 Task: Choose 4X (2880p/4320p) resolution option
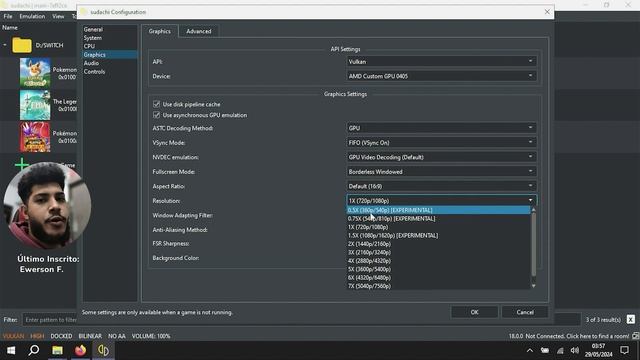pos(438,260)
